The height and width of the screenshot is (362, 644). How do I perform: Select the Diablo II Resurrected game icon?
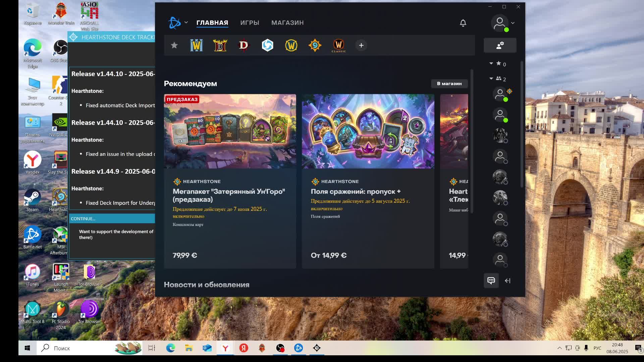[220, 45]
